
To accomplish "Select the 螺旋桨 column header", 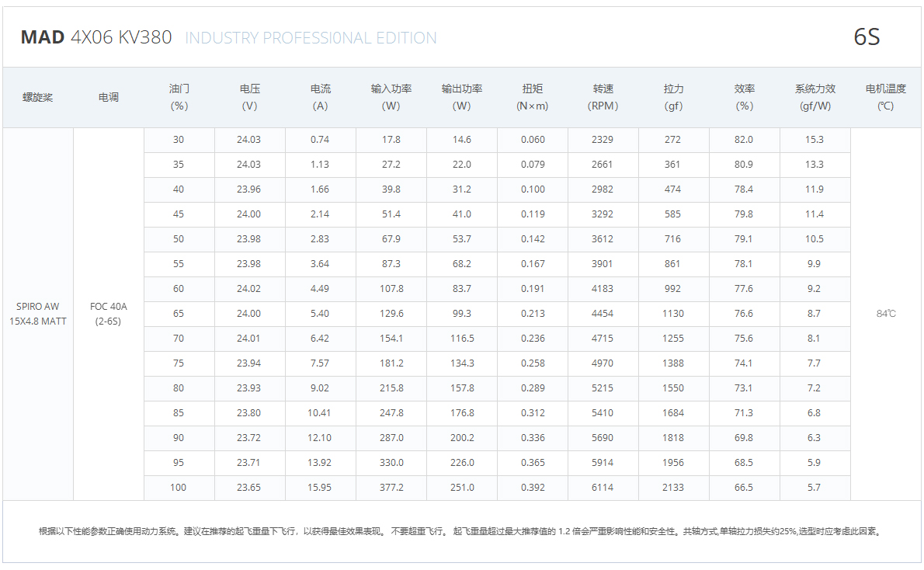I will click(x=38, y=97).
